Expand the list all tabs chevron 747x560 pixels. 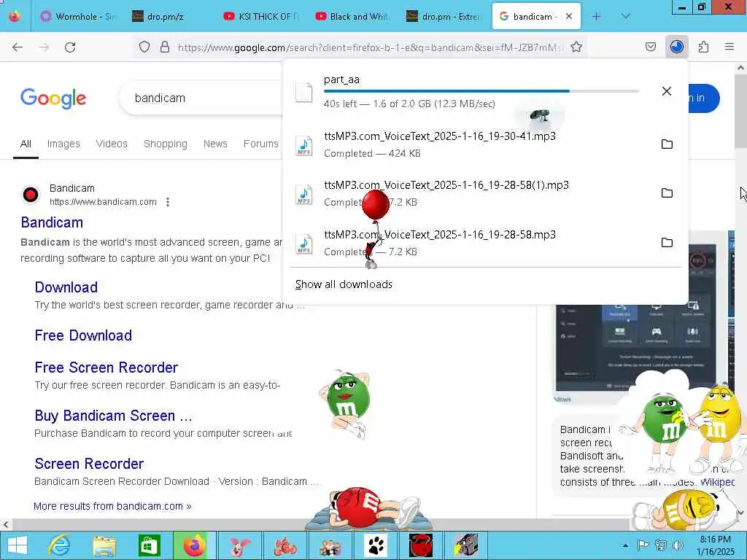click(625, 16)
